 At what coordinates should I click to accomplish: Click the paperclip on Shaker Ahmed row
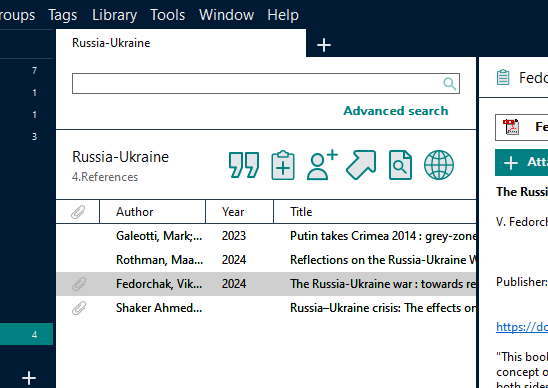(x=79, y=308)
